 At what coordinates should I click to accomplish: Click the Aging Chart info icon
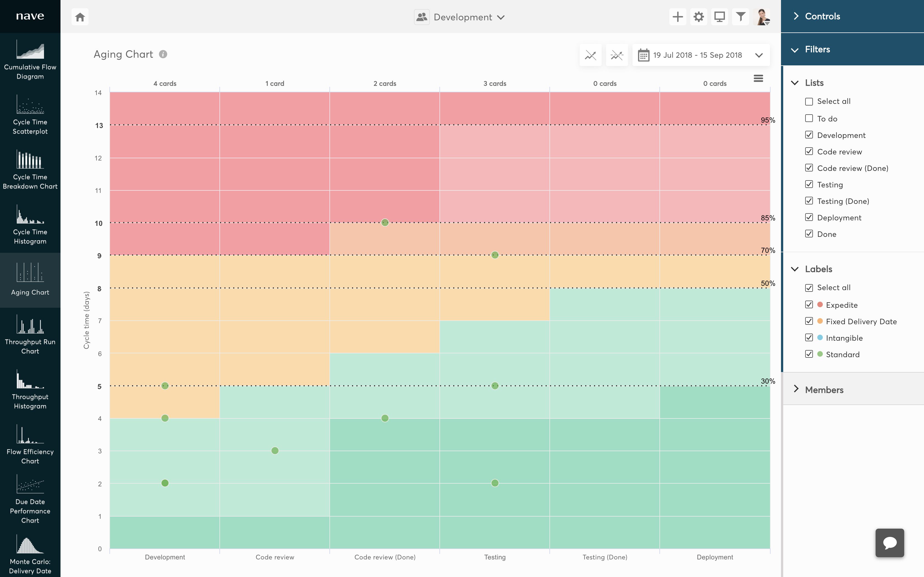tap(163, 54)
